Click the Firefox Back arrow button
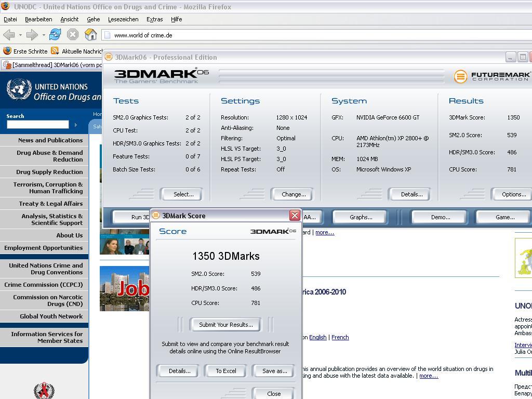 coord(9,35)
